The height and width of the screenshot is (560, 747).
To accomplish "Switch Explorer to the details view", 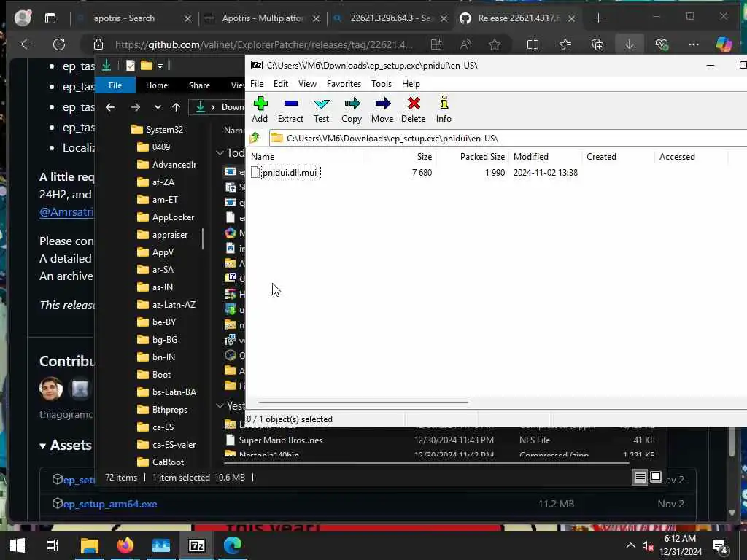I will (640, 477).
